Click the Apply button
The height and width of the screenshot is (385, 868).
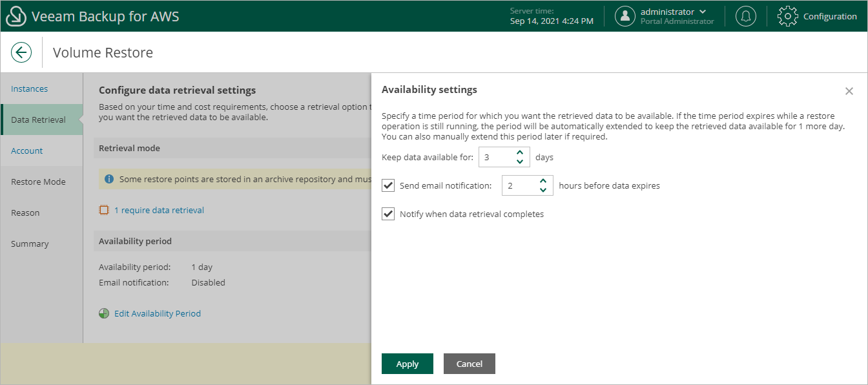407,364
